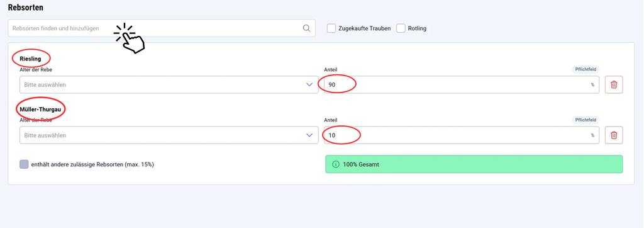
Task: Click 'Alter der Rebe' label under Riesling
Action: click(x=36, y=69)
